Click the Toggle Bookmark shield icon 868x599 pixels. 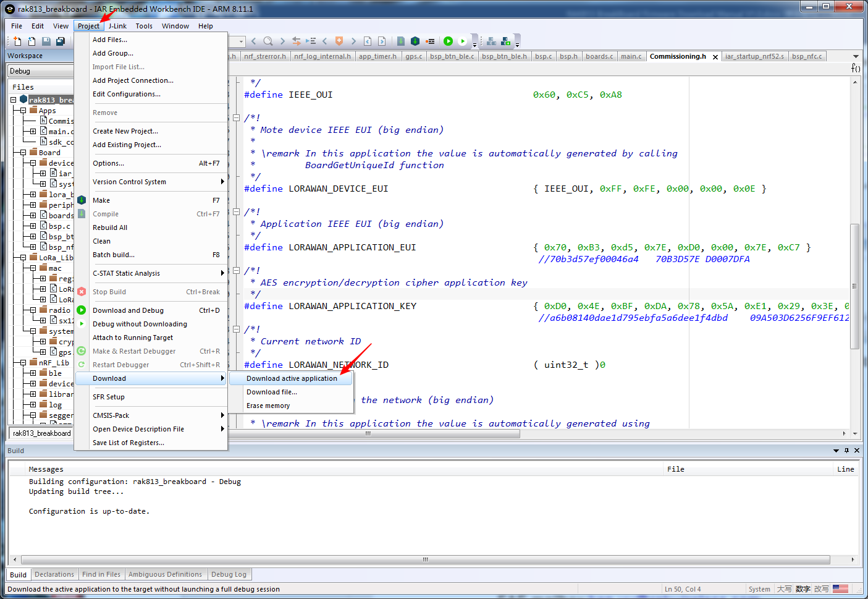pos(339,41)
